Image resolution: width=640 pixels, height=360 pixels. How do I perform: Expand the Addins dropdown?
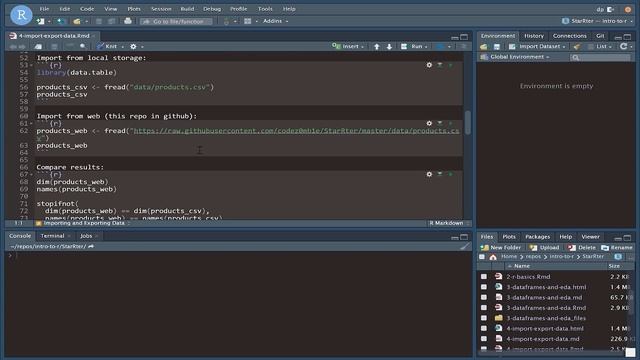(276, 21)
